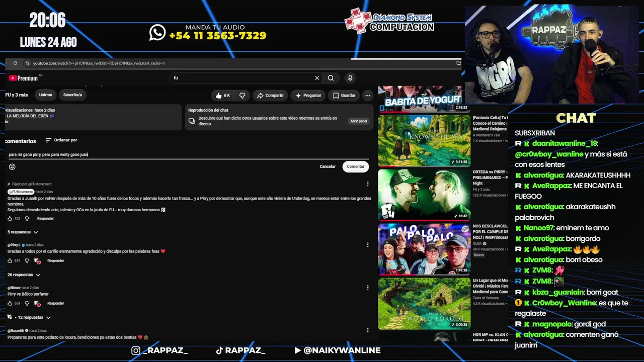Open the video's more actions menu

click(368, 96)
